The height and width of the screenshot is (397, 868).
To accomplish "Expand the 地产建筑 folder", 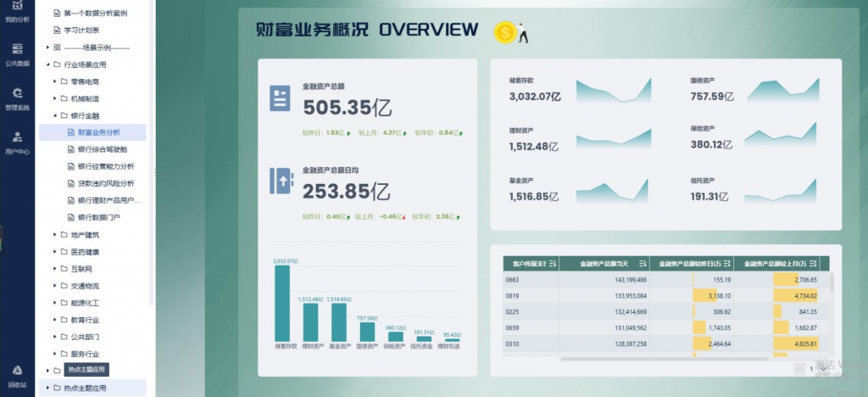I will (54, 234).
